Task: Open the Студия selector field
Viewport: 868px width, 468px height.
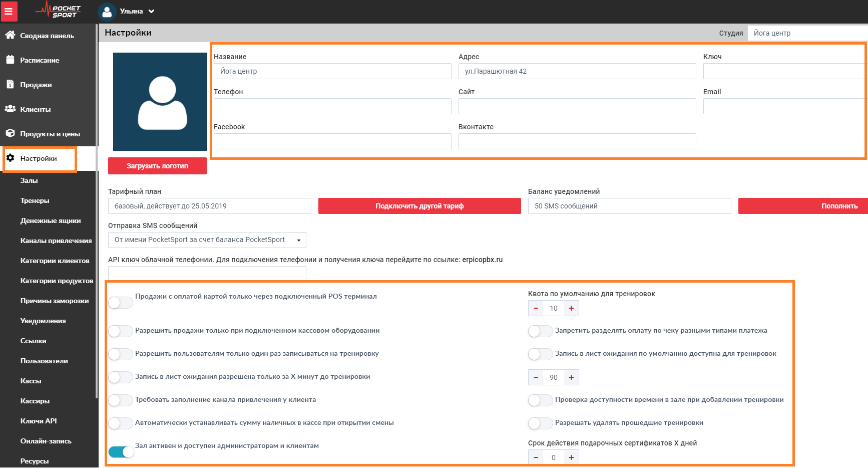Action: pos(807,33)
